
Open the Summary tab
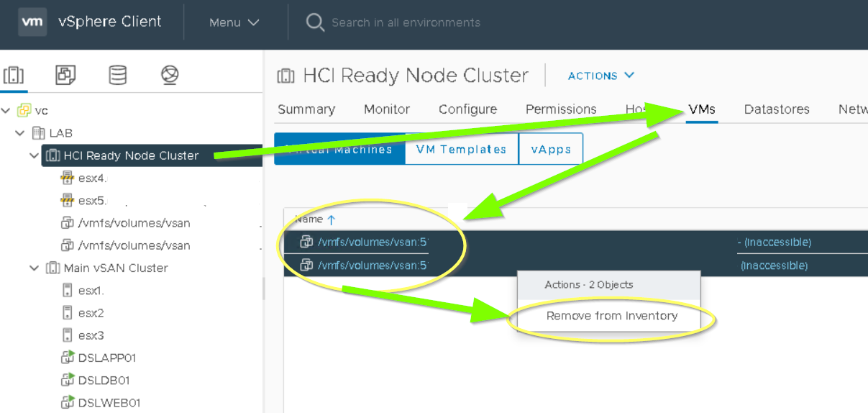[306, 109]
